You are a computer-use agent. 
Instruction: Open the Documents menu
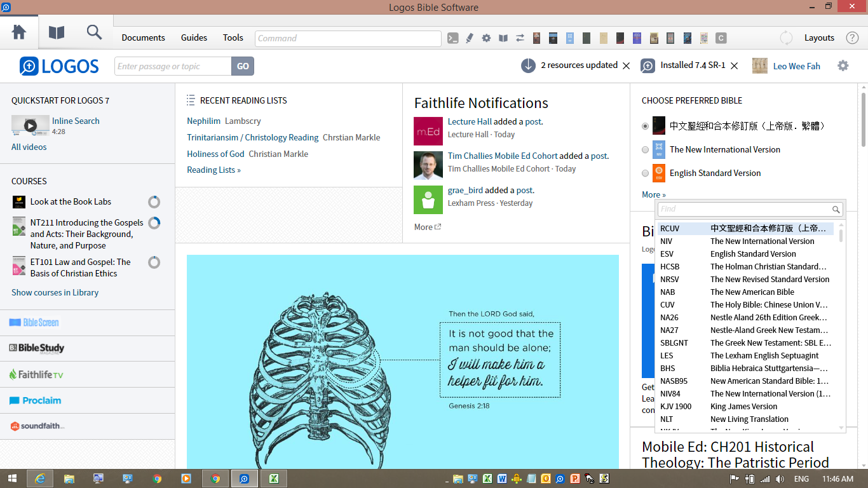pyautogui.click(x=143, y=37)
